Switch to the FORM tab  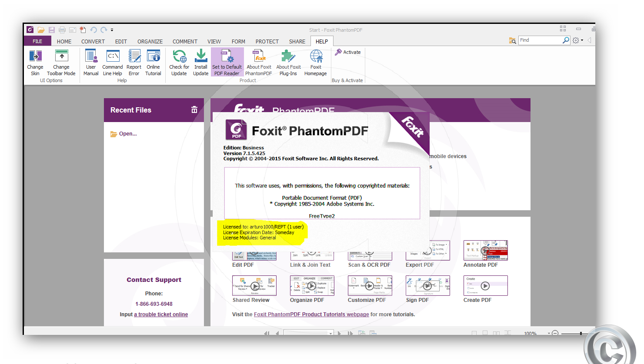238,42
